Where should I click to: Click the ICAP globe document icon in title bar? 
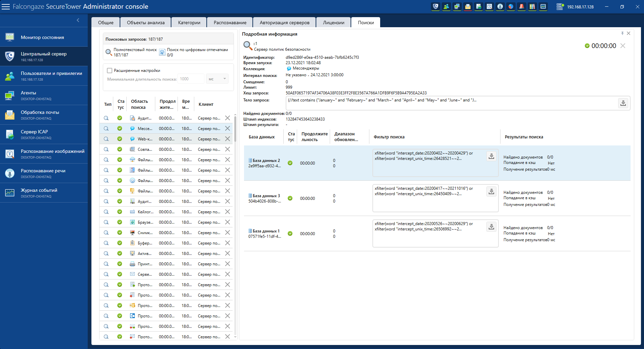click(x=479, y=7)
